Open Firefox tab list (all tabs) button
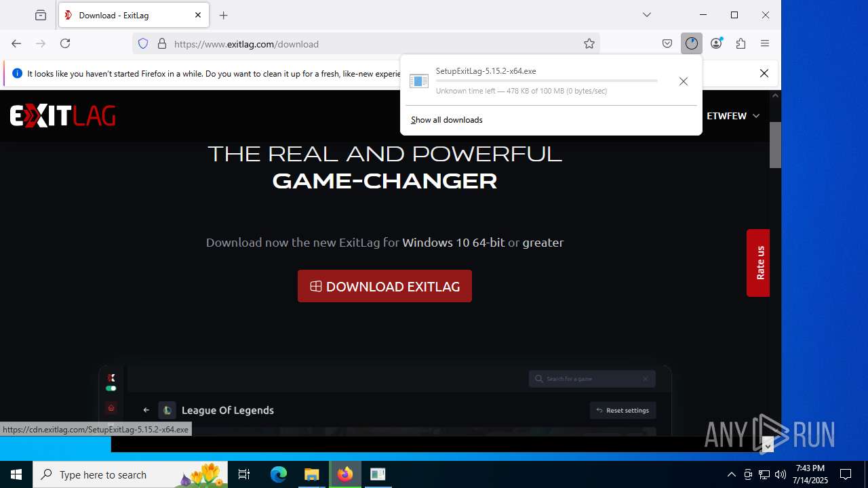 647,15
